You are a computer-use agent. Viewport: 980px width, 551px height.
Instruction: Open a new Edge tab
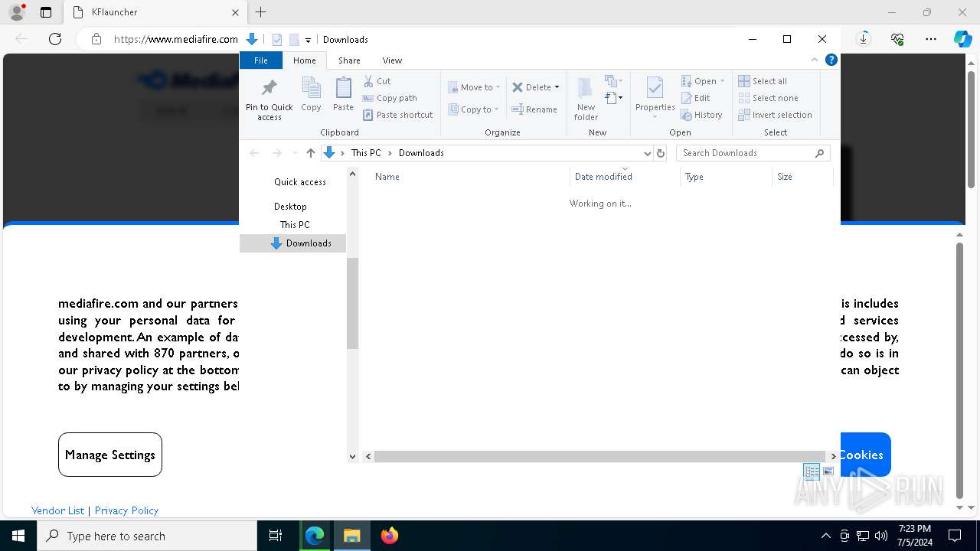coord(261,12)
